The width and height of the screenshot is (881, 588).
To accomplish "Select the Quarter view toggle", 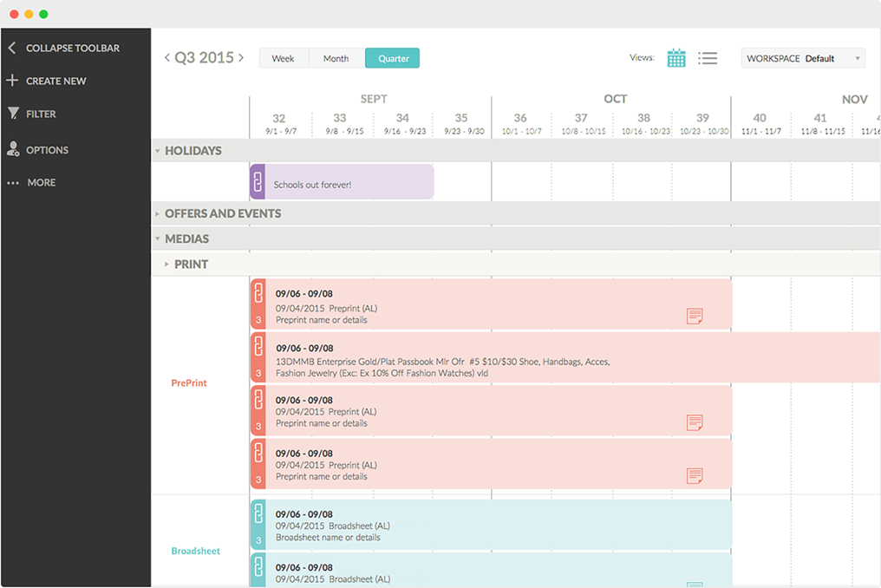I will click(393, 58).
